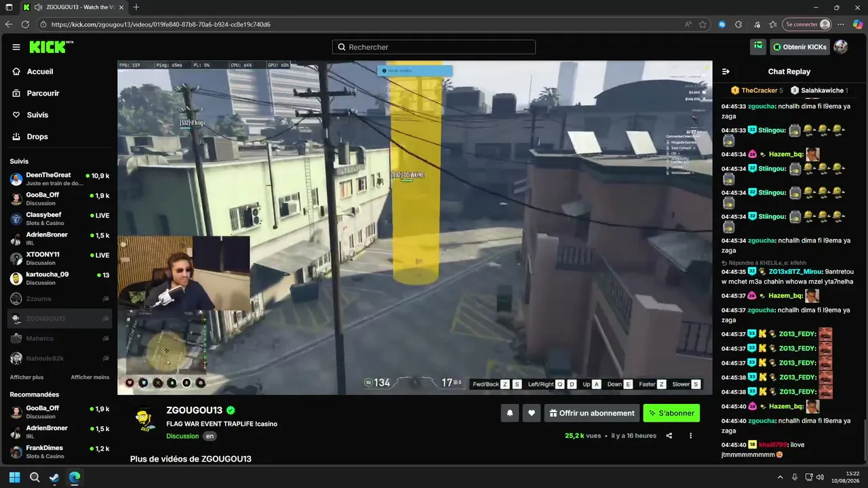868x488 pixels.
Task: Open the Read Aloud icon in address bar
Action: [x=688, y=24]
